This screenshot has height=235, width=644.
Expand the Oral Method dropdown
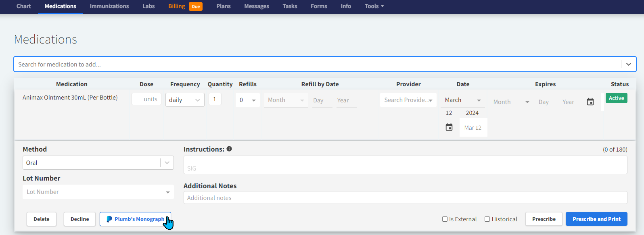(x=167, y=163)
